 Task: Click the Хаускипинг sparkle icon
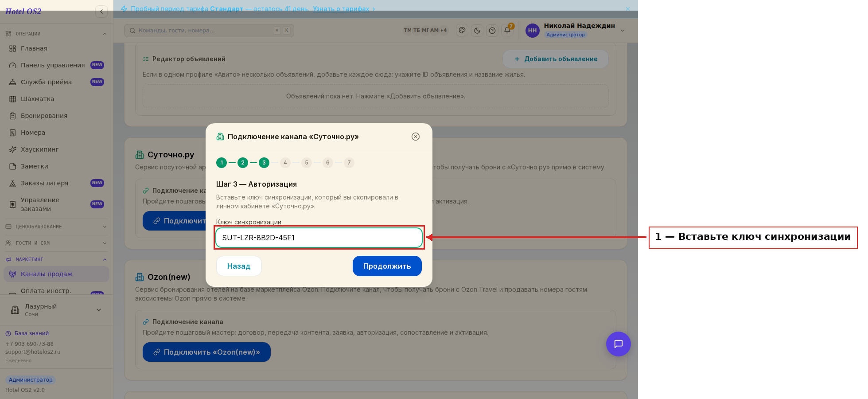pyautogui.click(x=12, y=149)
